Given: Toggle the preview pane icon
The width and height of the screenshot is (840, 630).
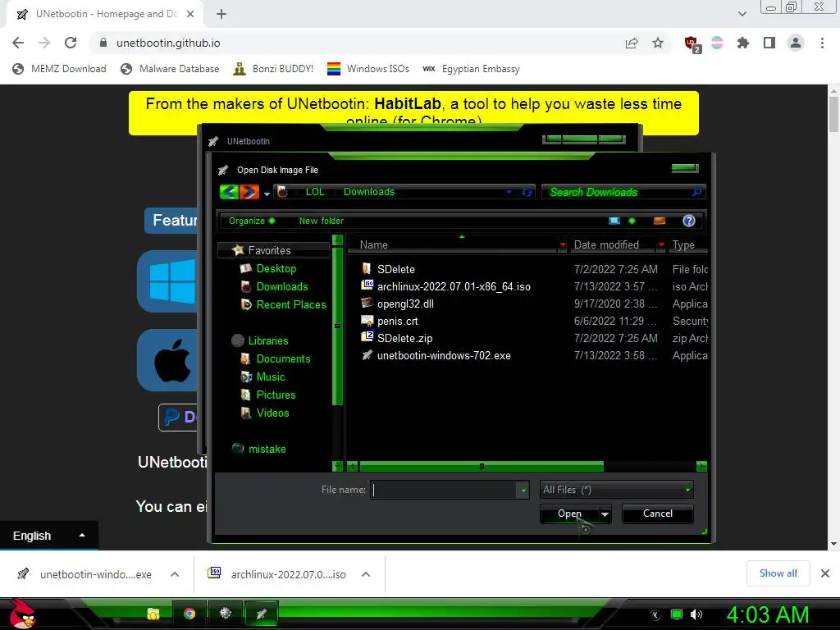Looking at the screenshot, I should point(660,221).
